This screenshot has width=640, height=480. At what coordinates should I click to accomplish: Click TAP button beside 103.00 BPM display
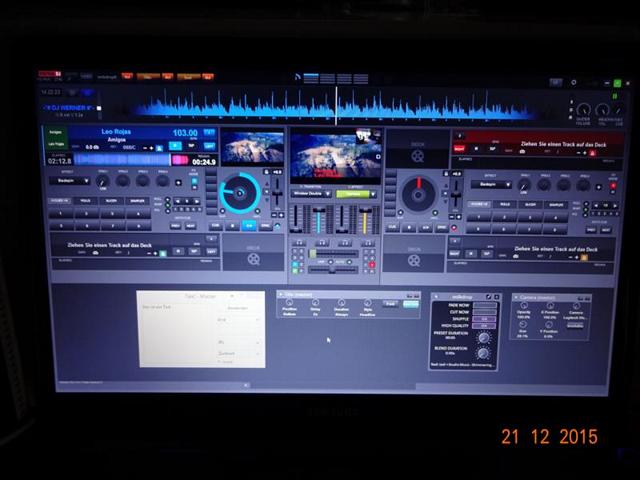pyautogui.click(x=191, y=146)
